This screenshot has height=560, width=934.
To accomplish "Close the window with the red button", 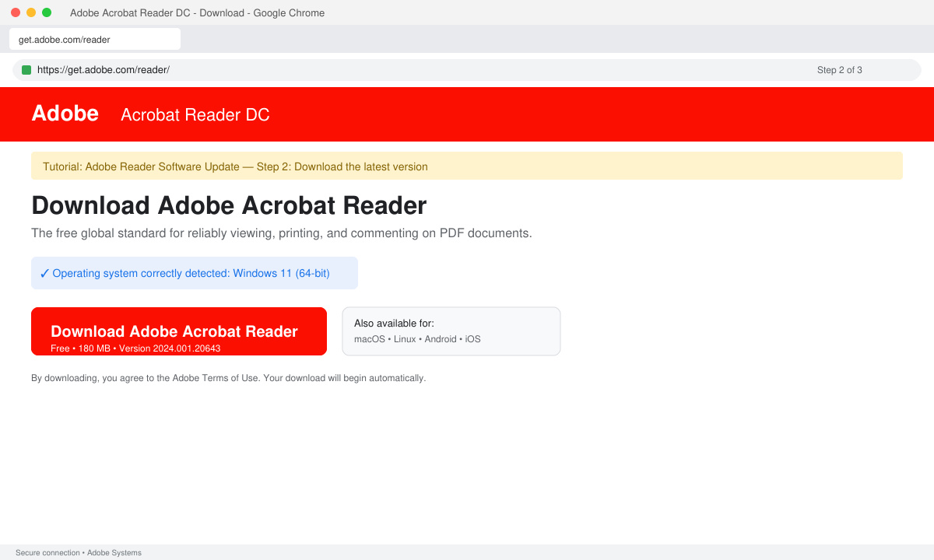I will click(16, 12).
